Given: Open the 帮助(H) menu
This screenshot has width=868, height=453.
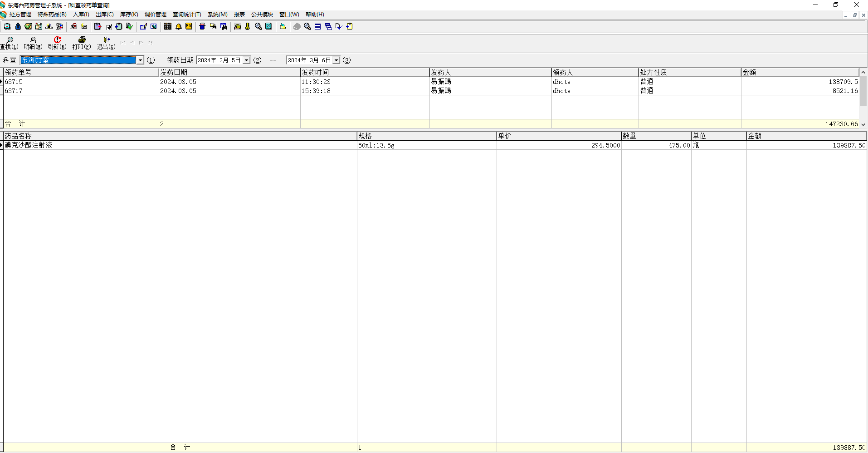Looking at the screenshot, I should (315, 15).
